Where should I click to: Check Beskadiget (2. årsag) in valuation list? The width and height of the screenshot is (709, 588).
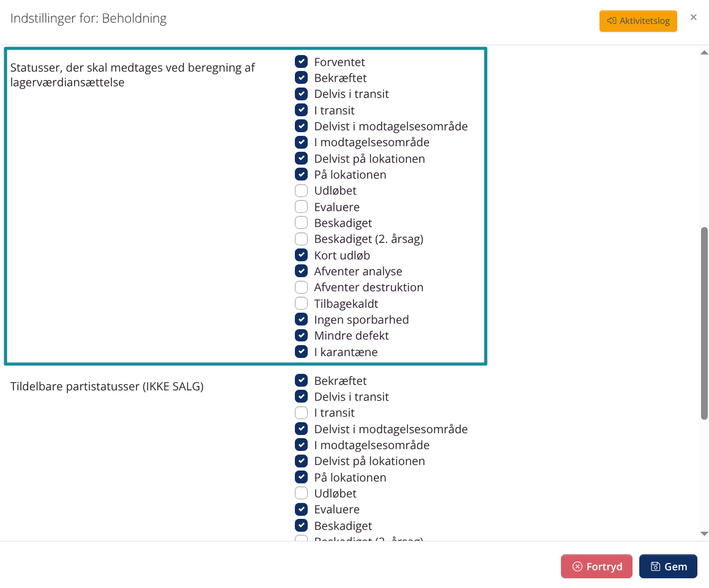coord(301,239)
